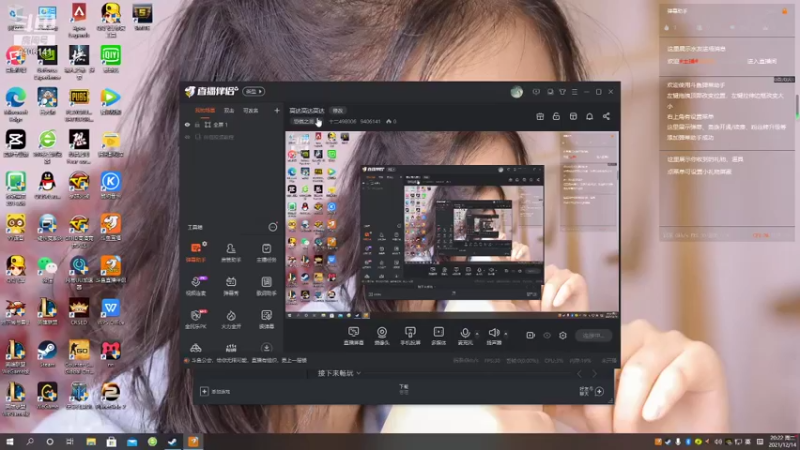Open the tool right of the flame icon

click(x=266, y=319)
